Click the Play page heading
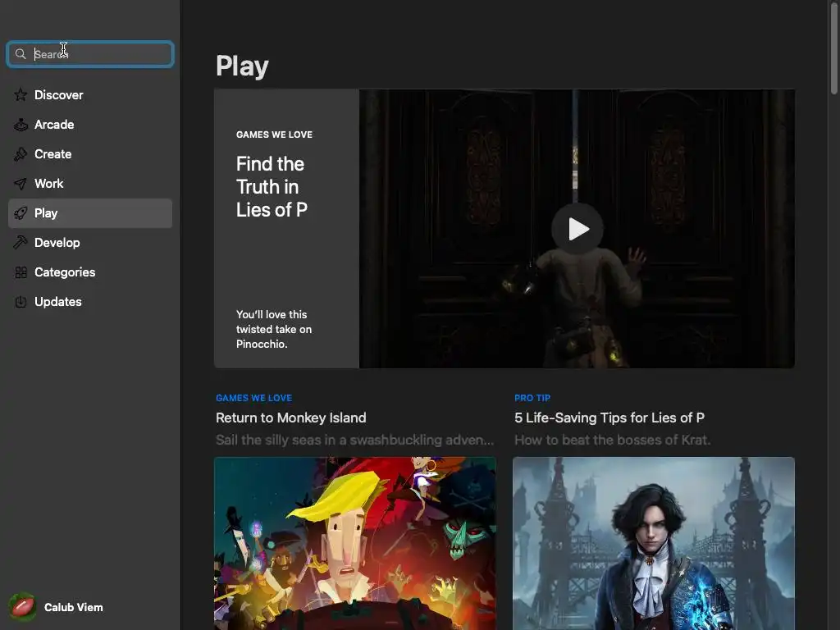Image resolution: width=840 pixels, height=630 pixels. coord(242,66)
